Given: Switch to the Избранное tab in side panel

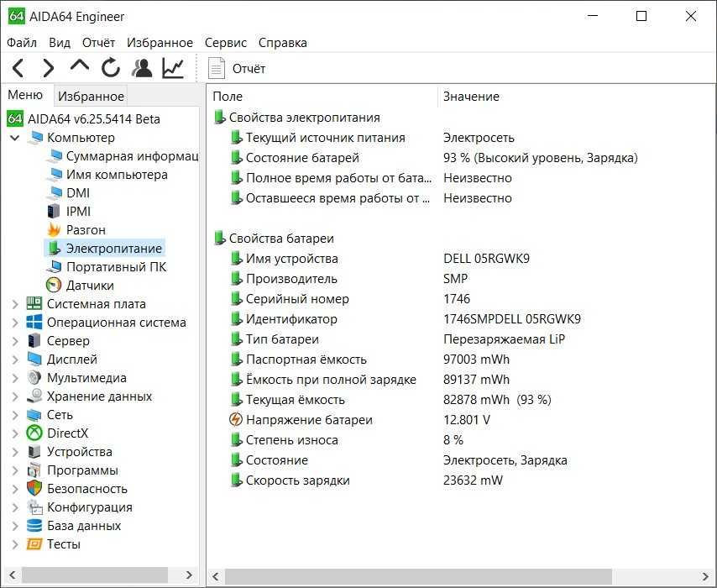Looking at the screenshot, I should (x=91, y=96).
